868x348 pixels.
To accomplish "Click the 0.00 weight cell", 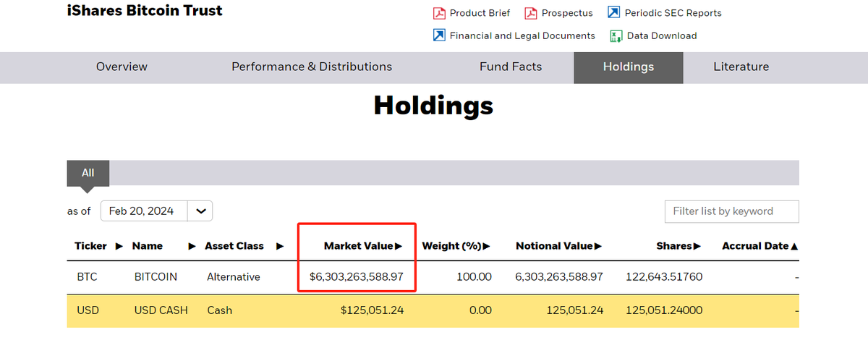I will tap(480, 310).
